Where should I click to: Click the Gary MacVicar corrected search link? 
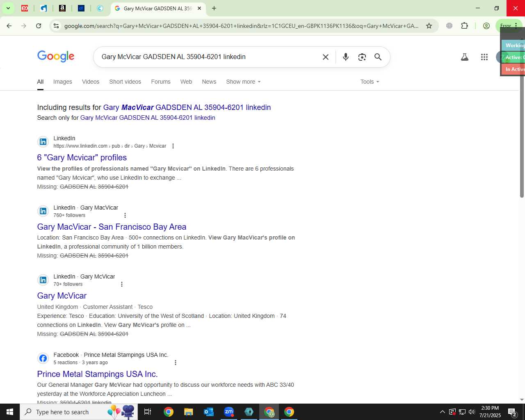(x=187, y=107)
